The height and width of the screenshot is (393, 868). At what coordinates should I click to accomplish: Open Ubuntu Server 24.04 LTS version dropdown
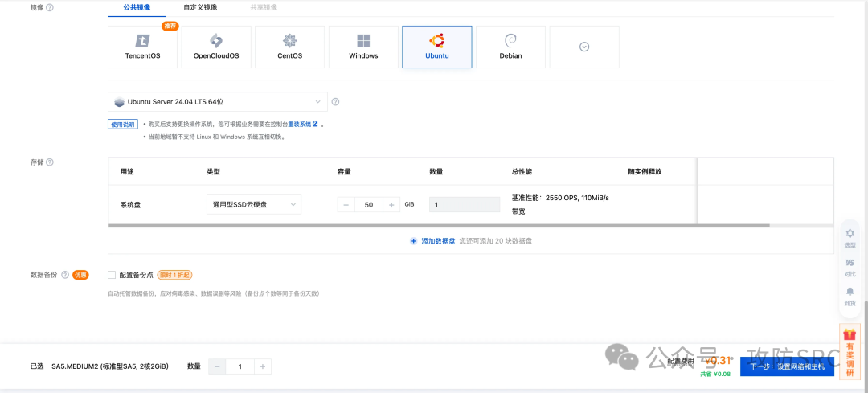(x=218, y=102)
